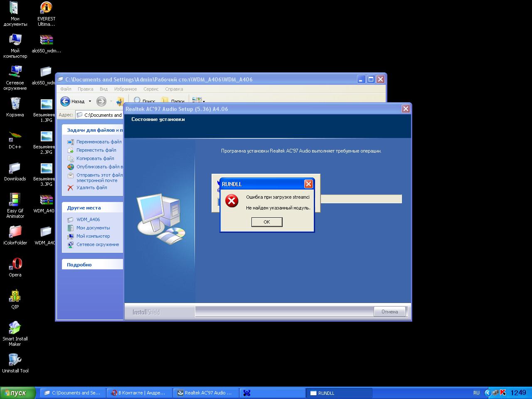The image size is (532, 399).
Task: Click the forward arrow in Explorer toolbar
Action: tap(101, 101)
